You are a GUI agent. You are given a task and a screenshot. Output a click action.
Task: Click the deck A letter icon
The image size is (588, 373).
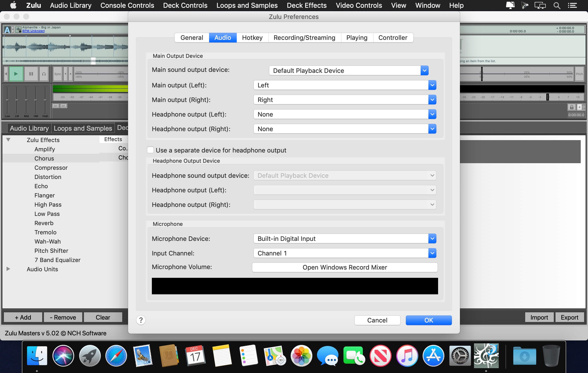7,30
